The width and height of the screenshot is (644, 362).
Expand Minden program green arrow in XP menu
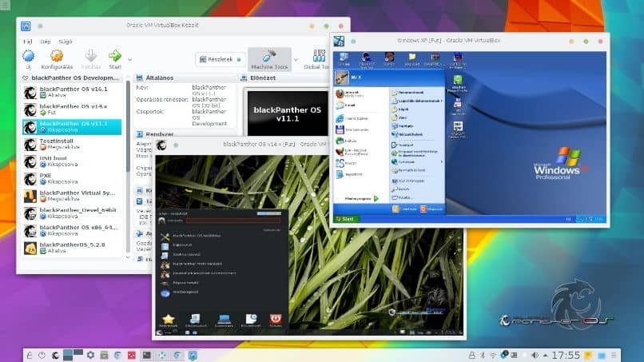pyautogui.click(x=376, y=198)
